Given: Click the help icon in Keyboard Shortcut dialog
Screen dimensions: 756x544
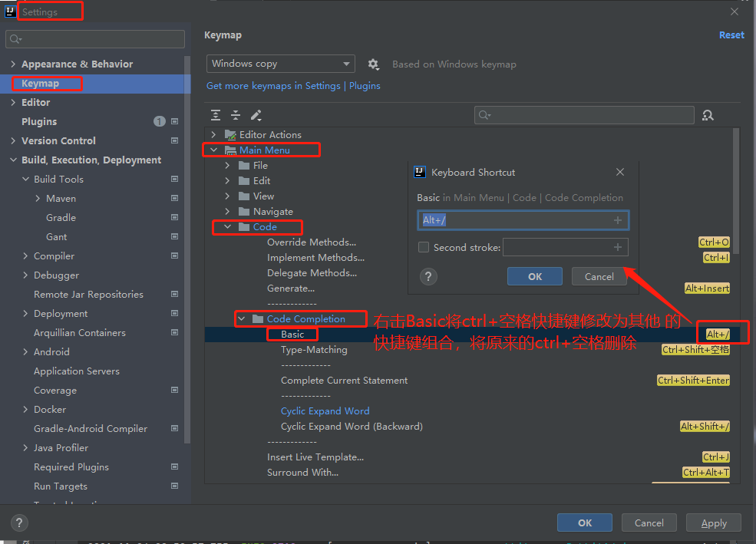Looking at the screenshot, I should [428, 276].
